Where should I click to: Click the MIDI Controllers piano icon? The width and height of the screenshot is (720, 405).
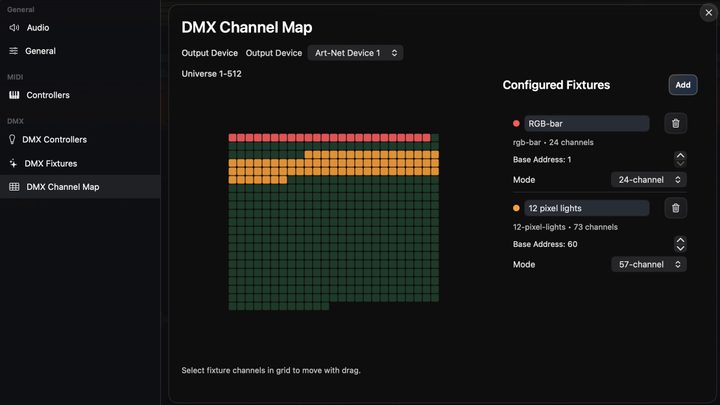click(x=14, y=95)
